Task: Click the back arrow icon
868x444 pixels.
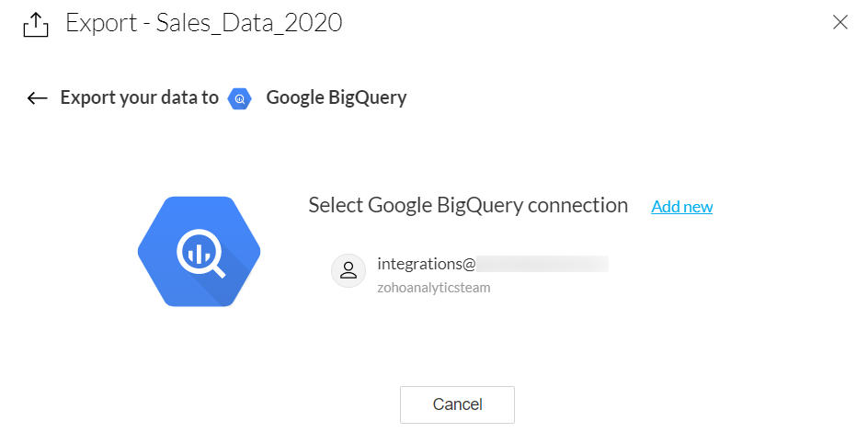Action: coord(37,98)
